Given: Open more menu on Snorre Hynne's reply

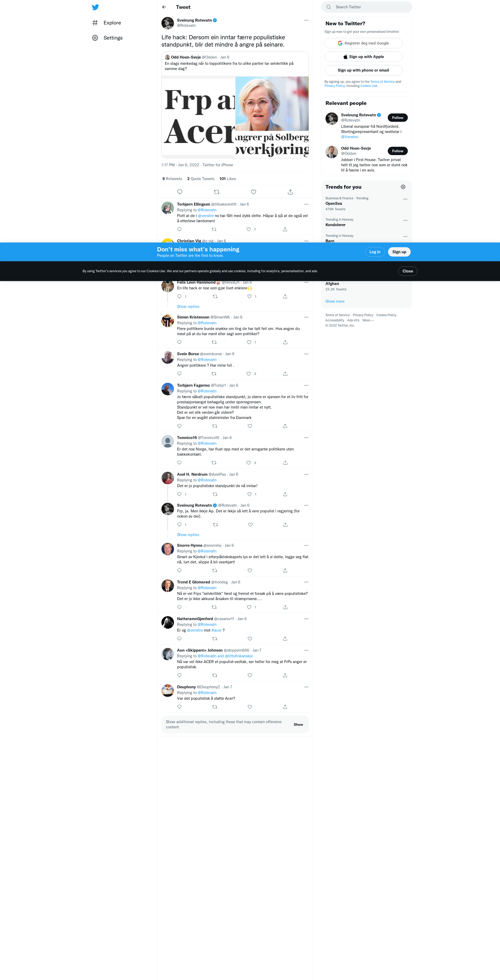Looking at the screenshot, I should [x=306, y=545].
